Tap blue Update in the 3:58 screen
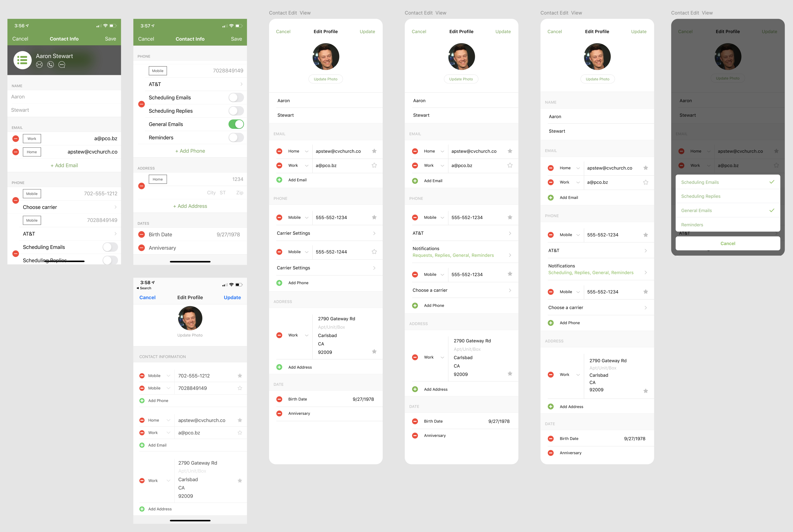This screenshot has width=793, height=532. tap(232, 297)
